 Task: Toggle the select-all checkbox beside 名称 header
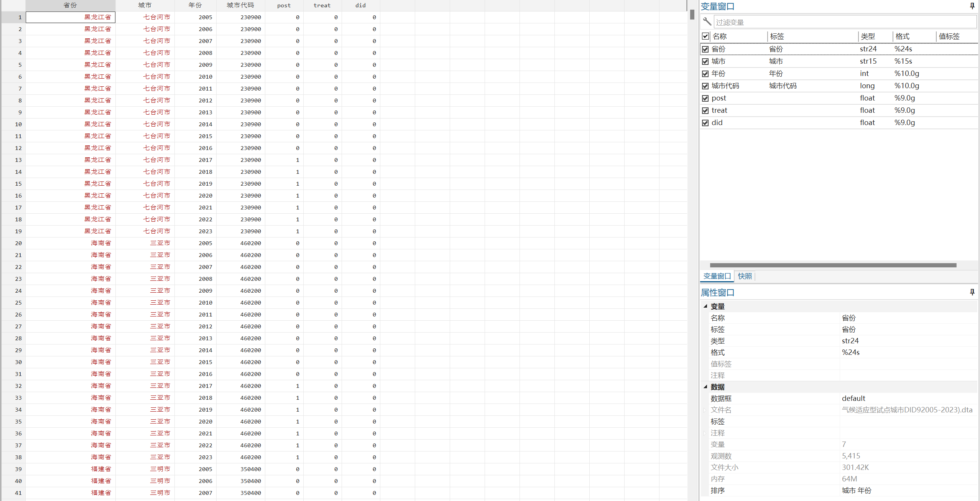click(x=705, y=36)
